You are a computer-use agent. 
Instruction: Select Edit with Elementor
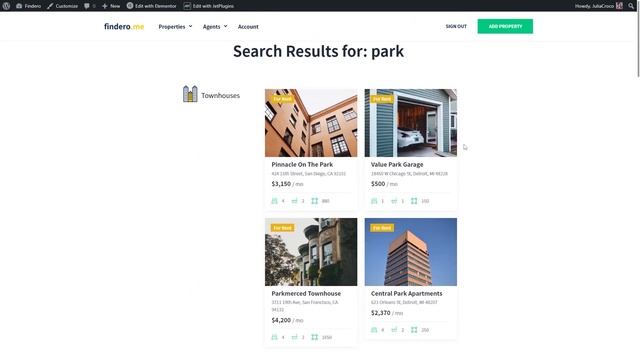(x=151, y=6)
